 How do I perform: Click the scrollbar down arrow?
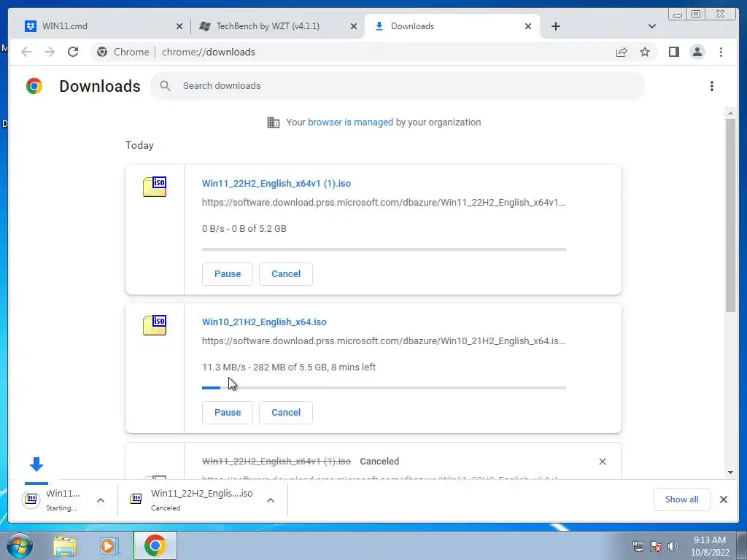click(x=730, y=472)
